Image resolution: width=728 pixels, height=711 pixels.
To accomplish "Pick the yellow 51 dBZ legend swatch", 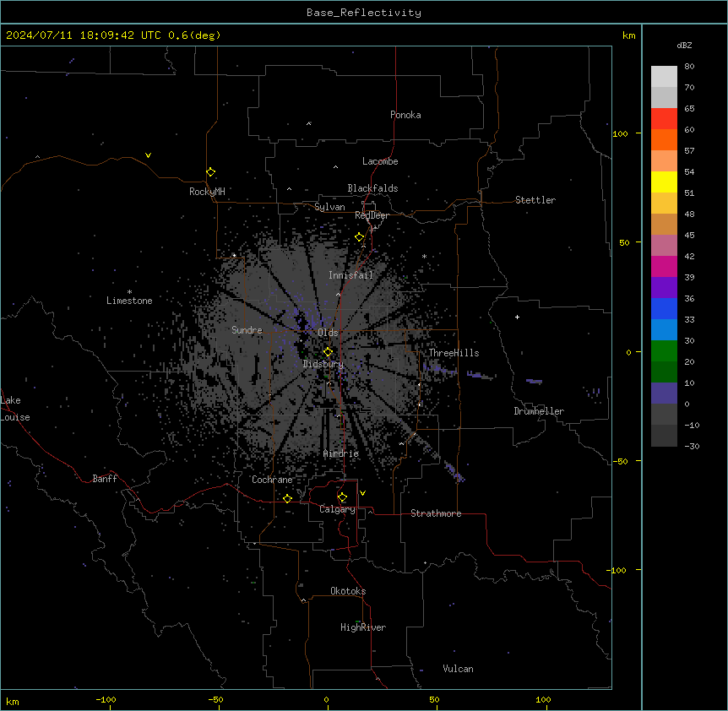I will coord(664,182).
